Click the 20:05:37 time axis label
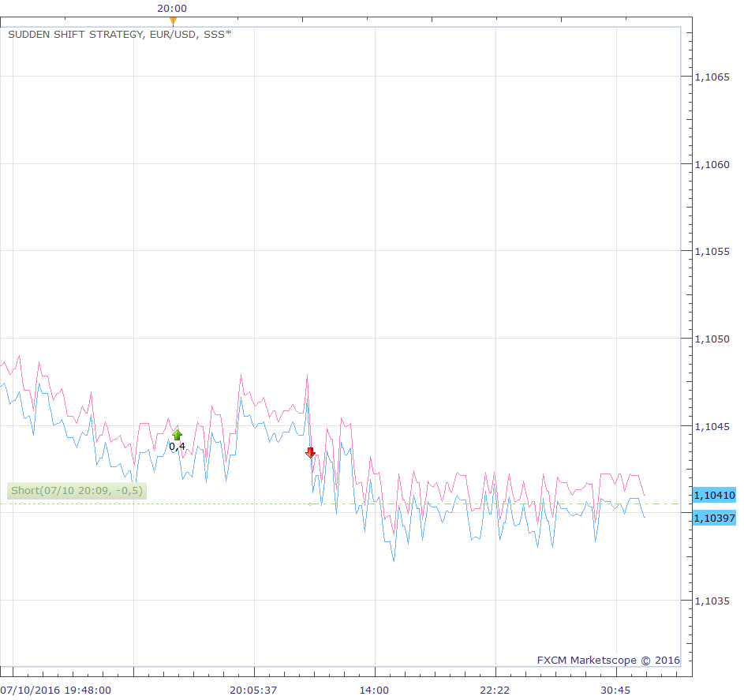Screen dimensions: 744x700 [253, 690]
